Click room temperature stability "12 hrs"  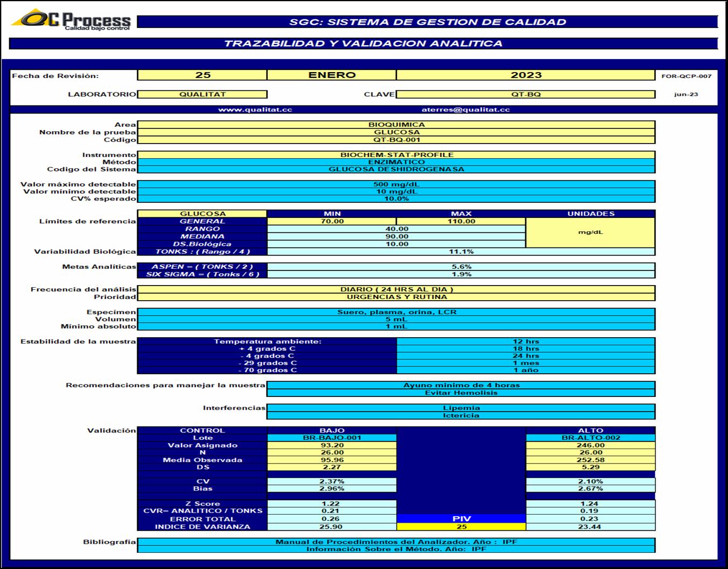pos(526,342)
